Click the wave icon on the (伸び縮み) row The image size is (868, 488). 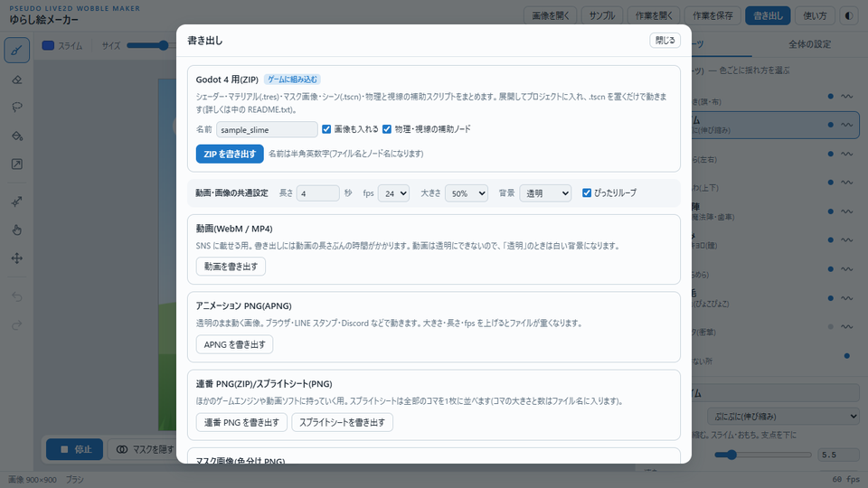[846, 125]
